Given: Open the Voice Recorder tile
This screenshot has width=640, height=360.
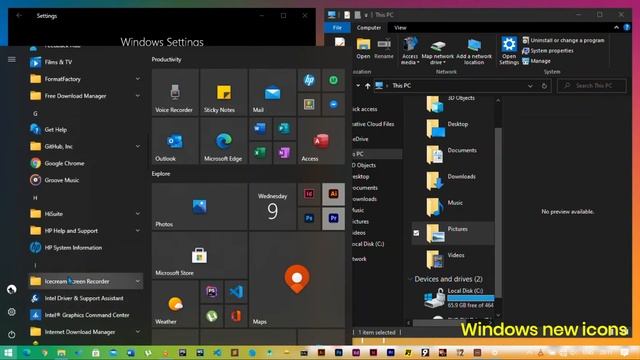Looking at the screenshot, I should pos(175,92).
